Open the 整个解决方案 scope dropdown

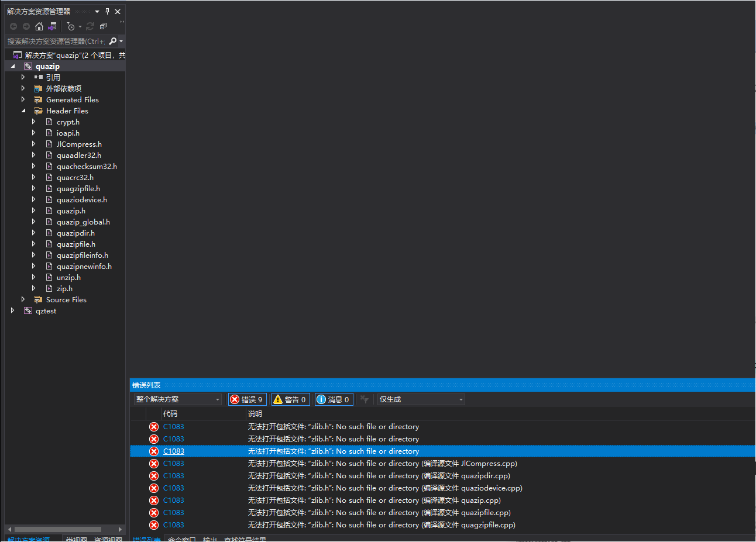(177, 399)
